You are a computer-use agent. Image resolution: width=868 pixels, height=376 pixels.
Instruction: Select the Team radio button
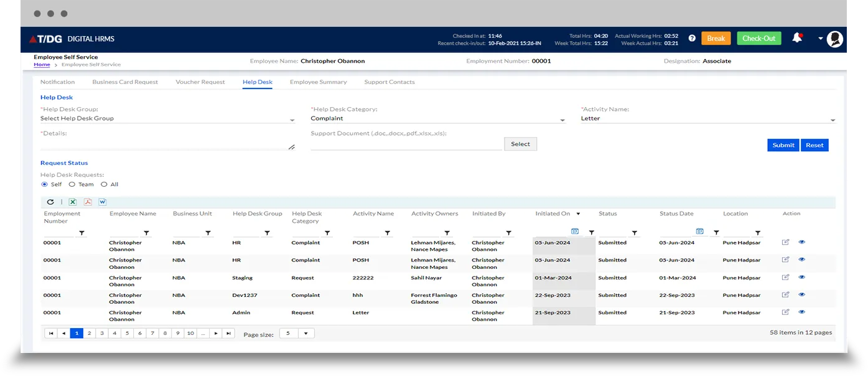click(x=72, y=184)
